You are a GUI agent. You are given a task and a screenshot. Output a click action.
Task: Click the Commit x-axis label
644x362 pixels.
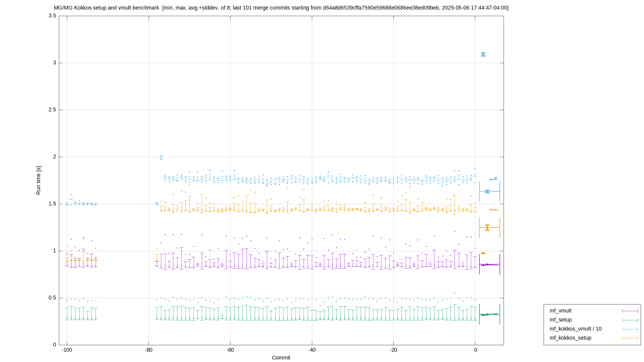281,358
